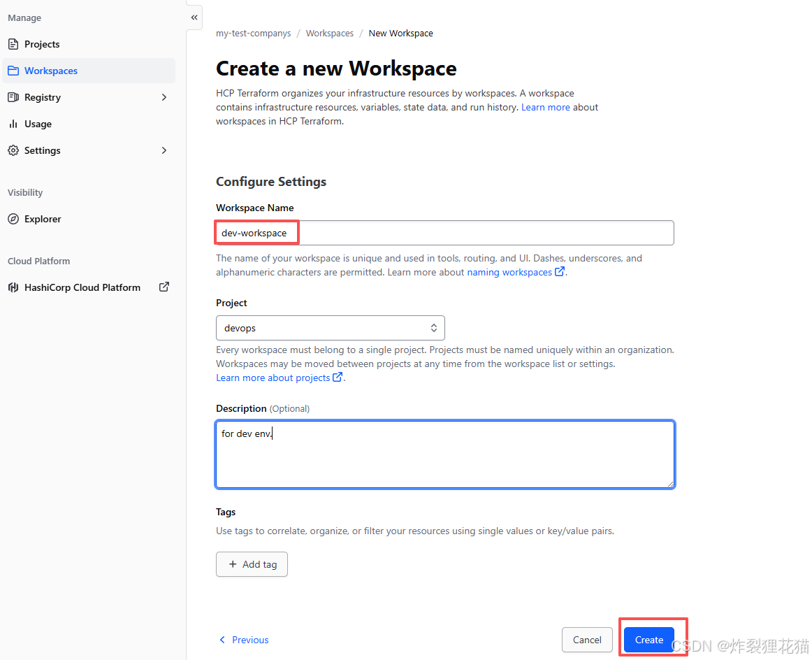Click the Create button
812x660 pixels.
pos(649,640)
